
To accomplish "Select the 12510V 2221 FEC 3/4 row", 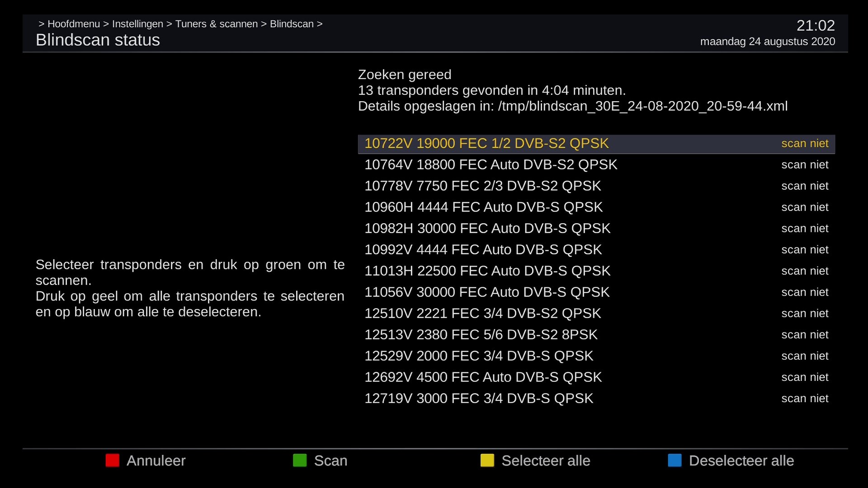I will click(482, 314).
